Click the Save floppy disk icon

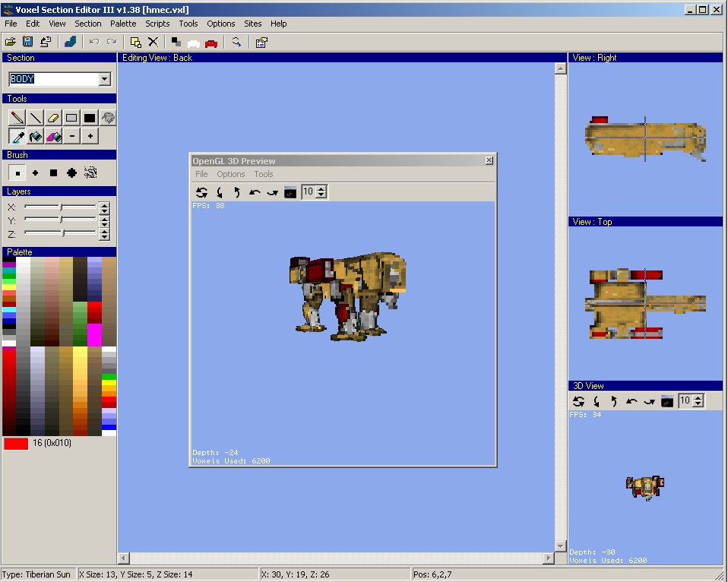point(28,43)
